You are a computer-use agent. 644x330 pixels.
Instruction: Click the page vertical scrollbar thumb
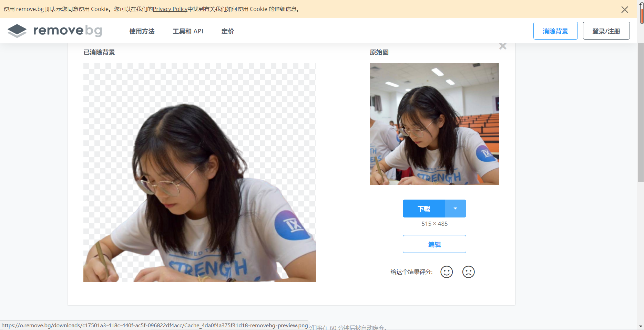pos(641,112)
